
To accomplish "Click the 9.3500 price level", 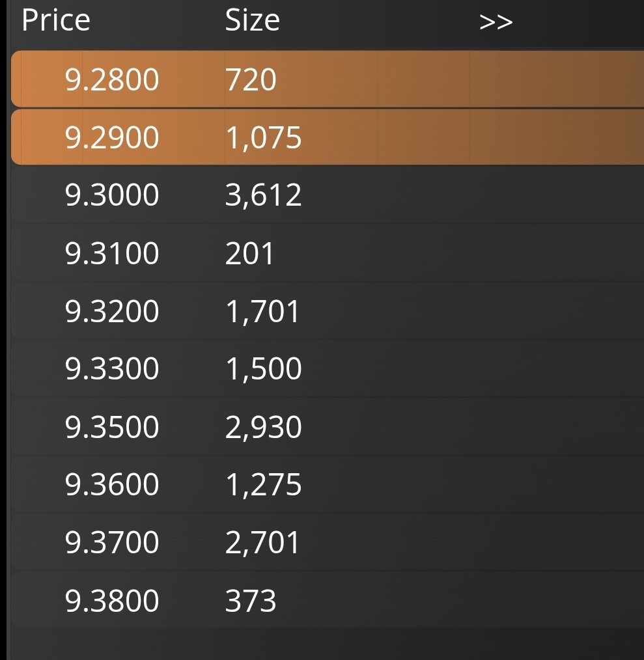I will pos(112,427).
